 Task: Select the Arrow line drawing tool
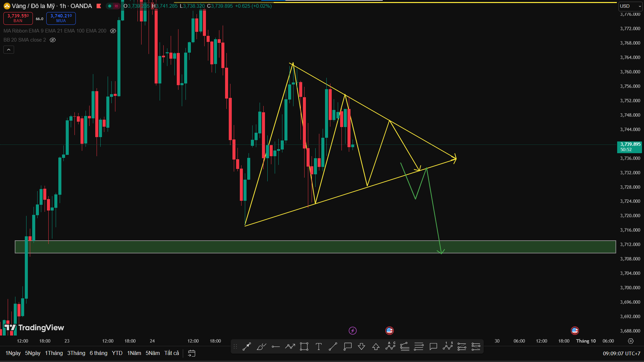[247, 347]
